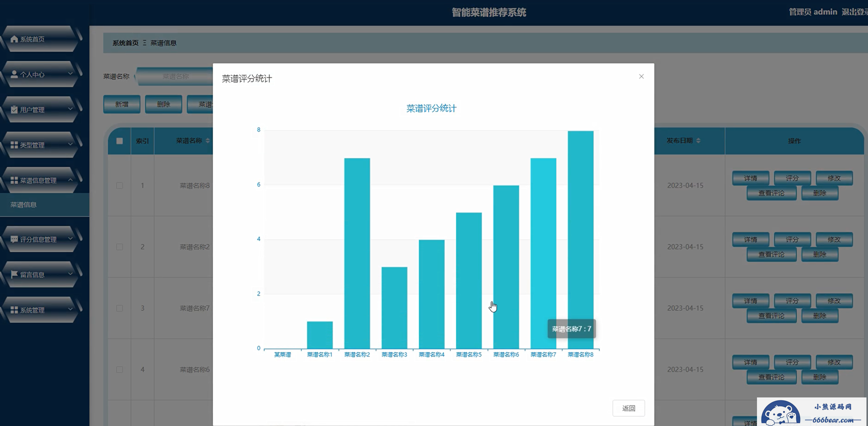Click 退出登录 in the top bar
The width and height of the screenshot is (868, 426).
pos(854,12)
